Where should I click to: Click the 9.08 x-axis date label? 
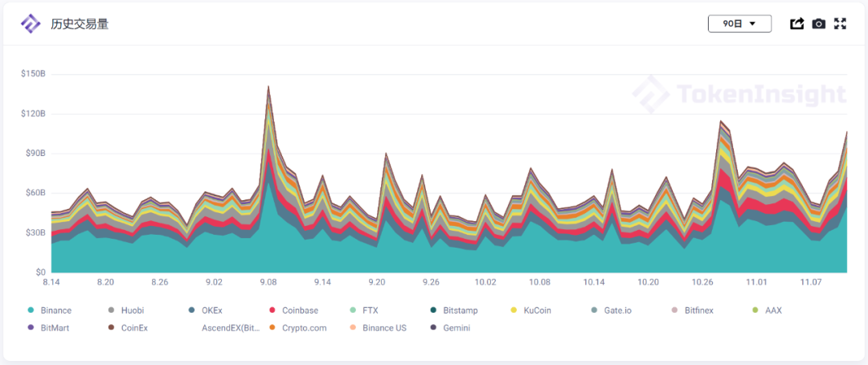pos(268,282)
